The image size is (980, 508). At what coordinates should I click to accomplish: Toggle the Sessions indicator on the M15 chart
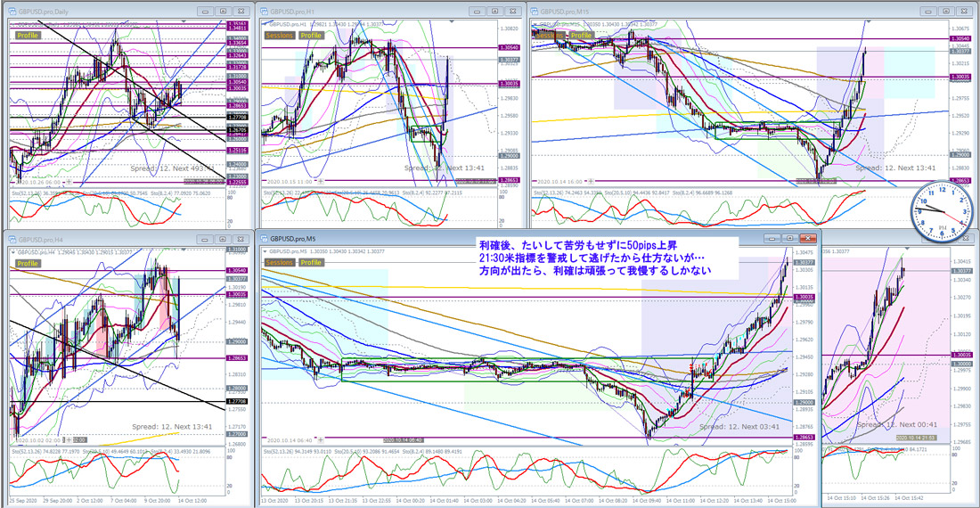(x=550, y=36)
